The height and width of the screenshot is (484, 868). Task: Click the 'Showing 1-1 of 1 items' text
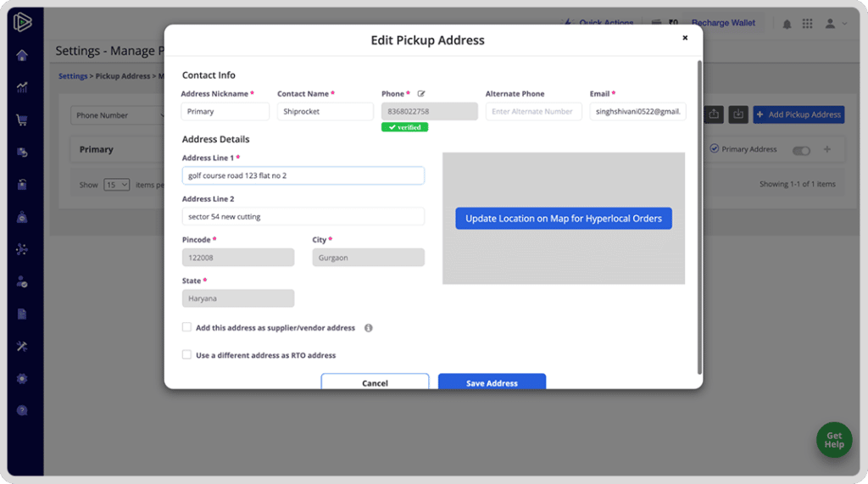(797, 184)
